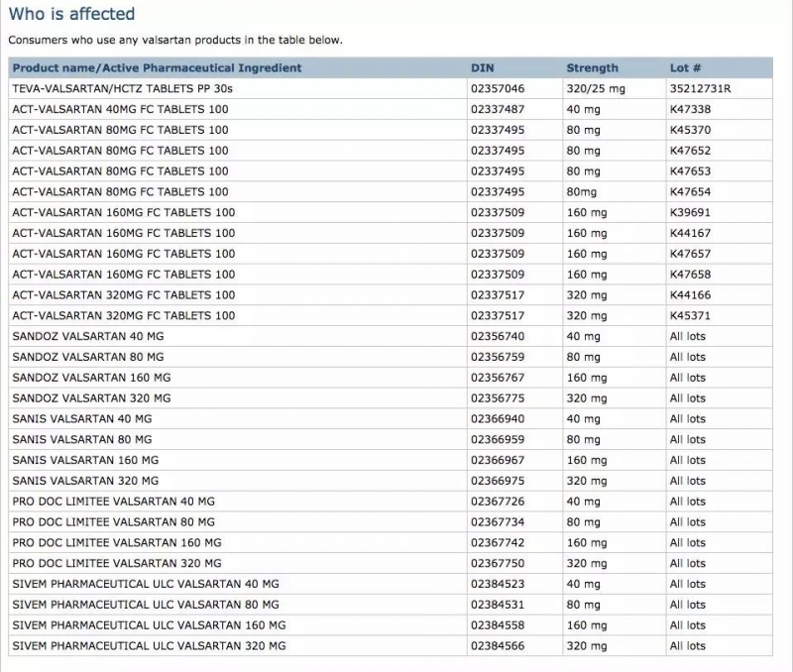Image resolution: width=793 pixels, height=672 pixels.
Task: Select the TEVA-VALSARTAN/HCTZ TABLETS PP 30s row
Action: (122, 89)
